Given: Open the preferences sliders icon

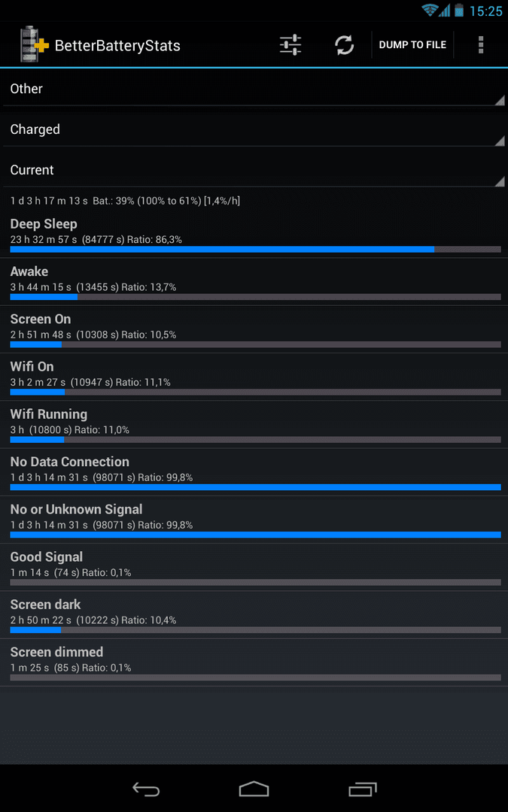Looking at the screenshot, I should 291,45.
